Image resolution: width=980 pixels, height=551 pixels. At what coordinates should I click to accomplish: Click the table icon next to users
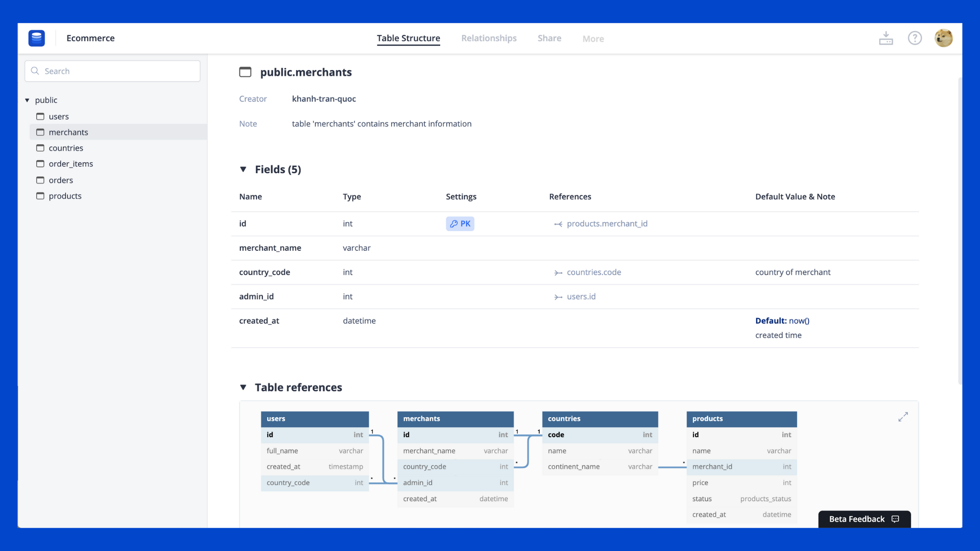click(x=40, y=116)
